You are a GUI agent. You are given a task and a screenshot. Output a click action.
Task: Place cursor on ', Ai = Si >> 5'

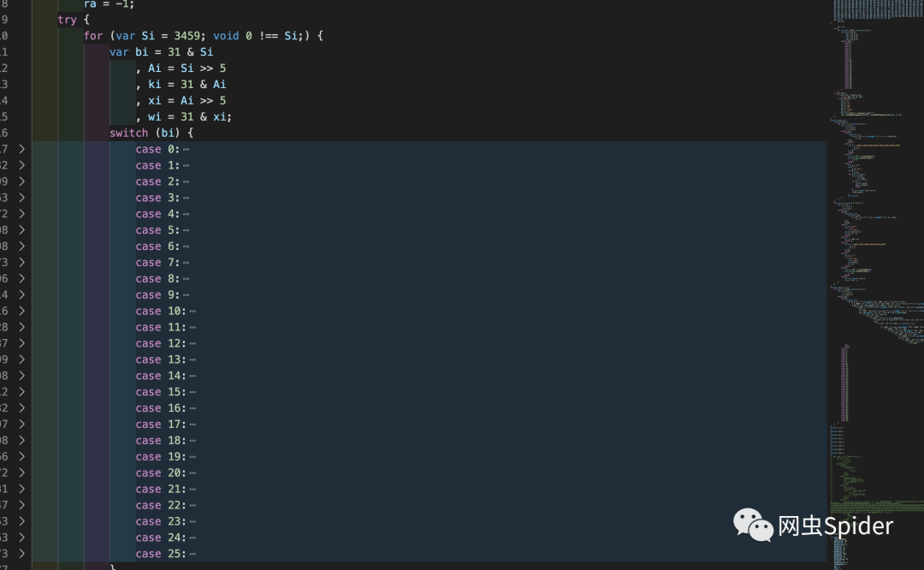click(x=181, y=68)
